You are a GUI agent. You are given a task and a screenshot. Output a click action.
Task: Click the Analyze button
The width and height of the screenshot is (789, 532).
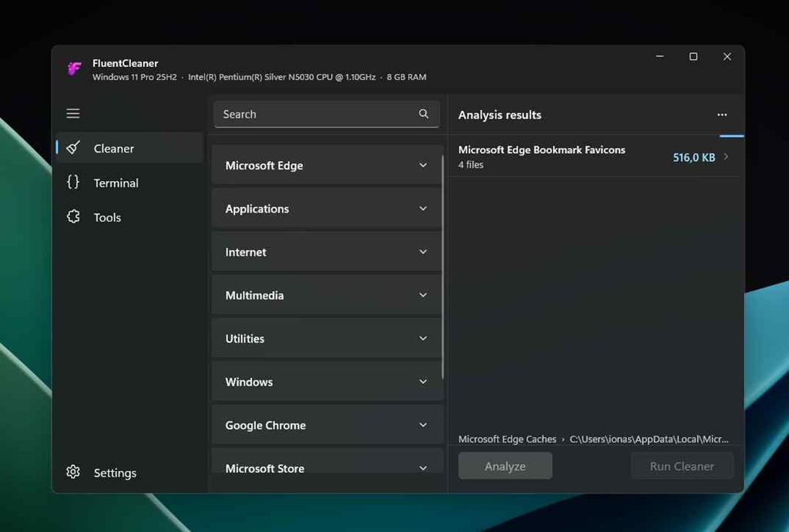[505, 466]
